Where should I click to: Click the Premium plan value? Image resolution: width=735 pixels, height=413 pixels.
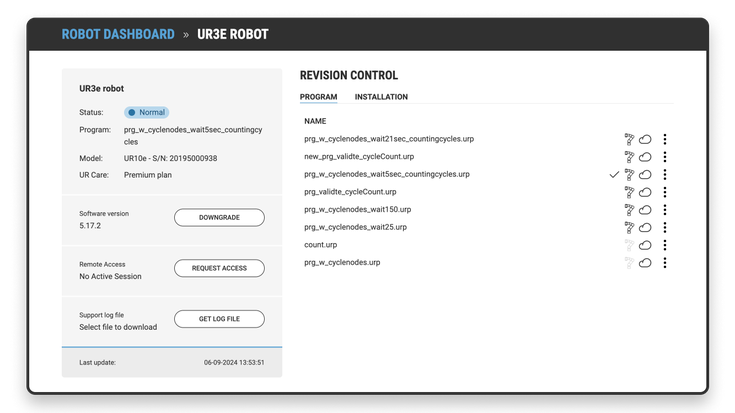tap(148, 175)
